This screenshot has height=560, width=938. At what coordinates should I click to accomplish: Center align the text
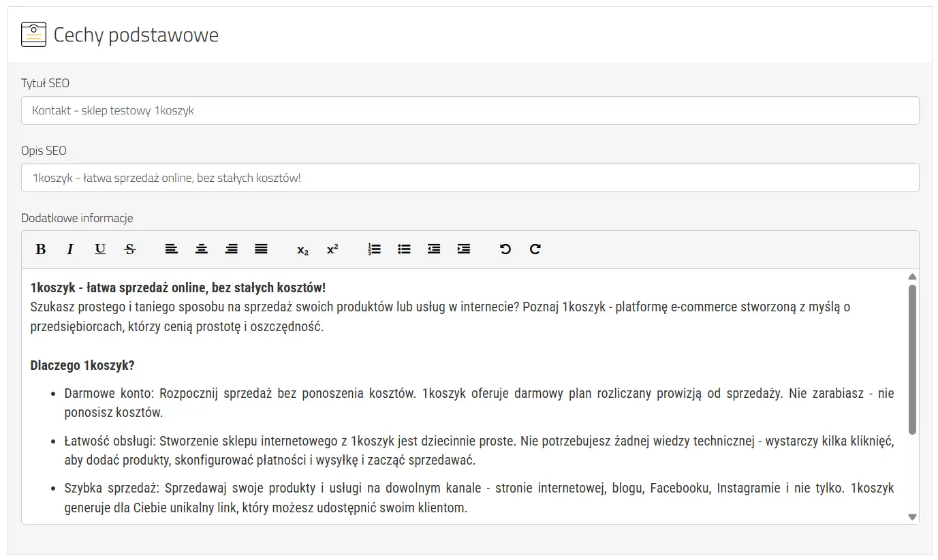pos(201,249)
